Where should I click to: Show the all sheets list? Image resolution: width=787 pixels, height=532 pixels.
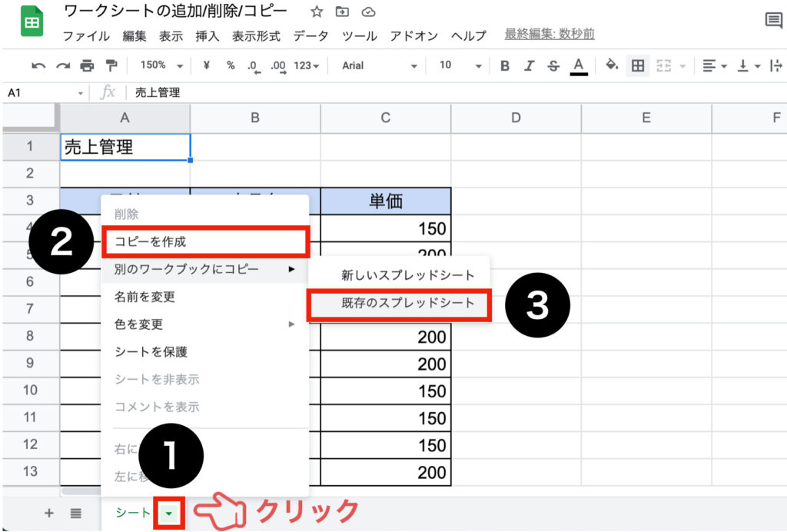(x=76, y=513)
